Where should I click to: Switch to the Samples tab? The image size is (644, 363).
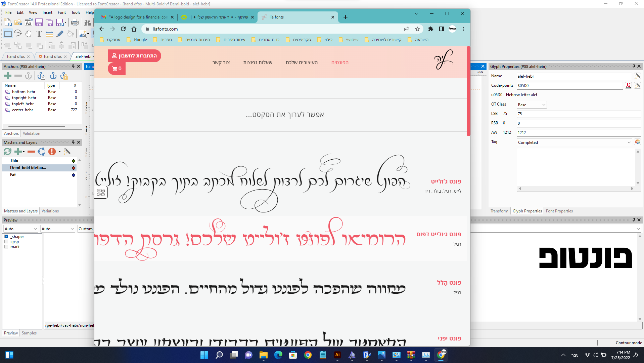pos(29,333)
